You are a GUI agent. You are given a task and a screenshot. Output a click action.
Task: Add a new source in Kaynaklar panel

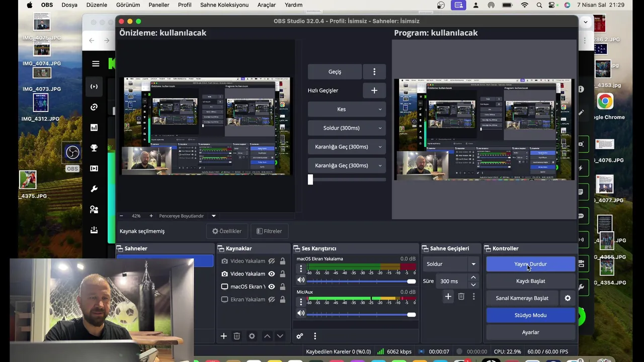(224, 336)
